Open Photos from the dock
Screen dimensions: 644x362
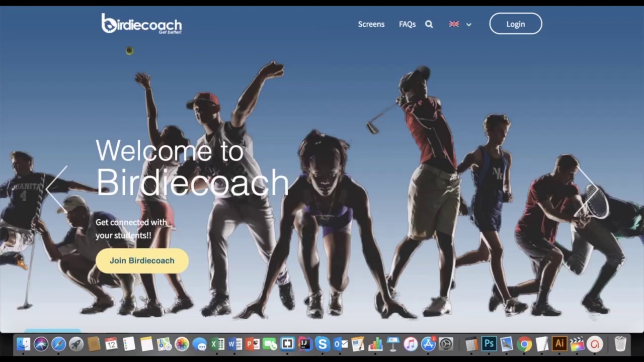click(x=182, y=344)
